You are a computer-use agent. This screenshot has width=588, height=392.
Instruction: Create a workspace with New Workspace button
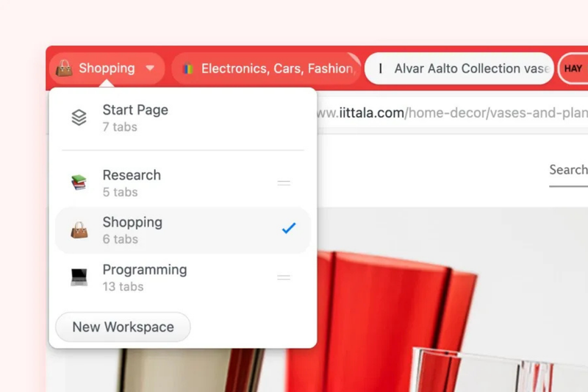pos(123,327)
